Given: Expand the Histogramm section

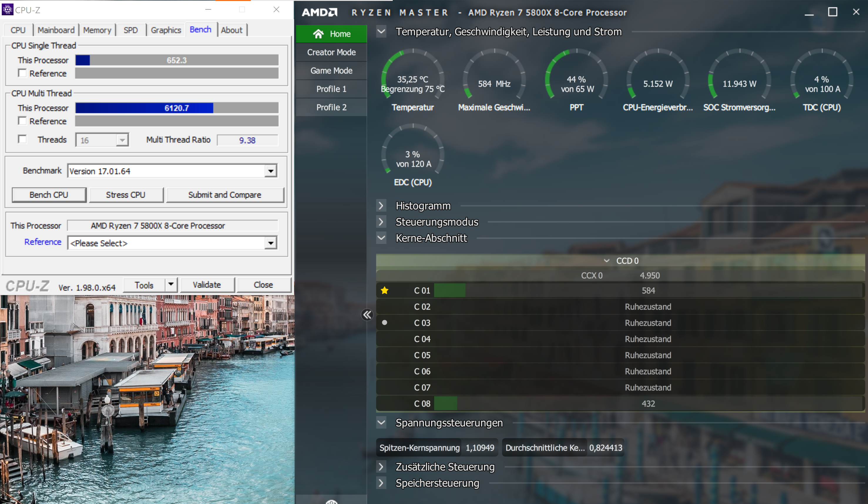Looking at the screenshot, I should 381,206.
